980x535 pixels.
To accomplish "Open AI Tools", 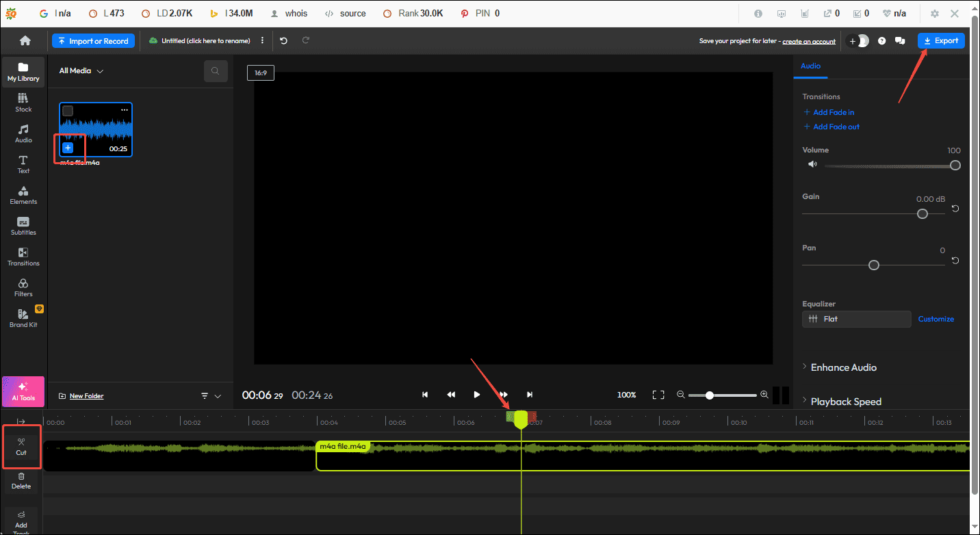I will (x=23, y=391).
